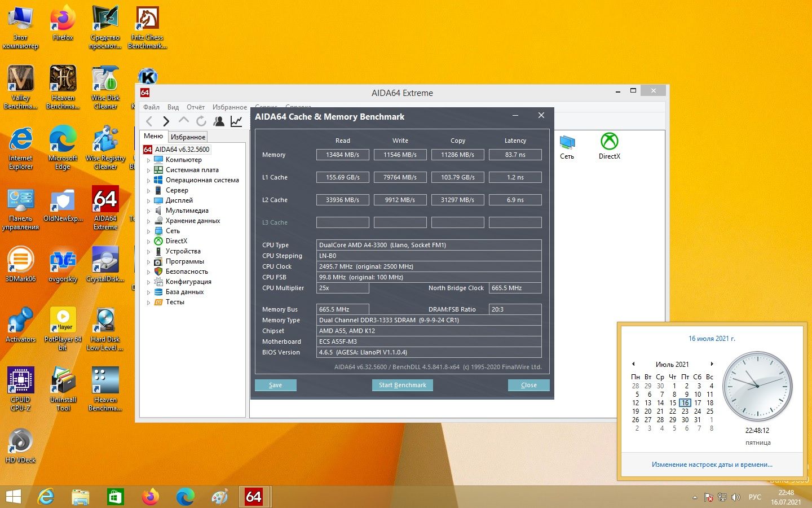Open the CPUID CPU-Z desktop icon

click(x=21, y=388)
